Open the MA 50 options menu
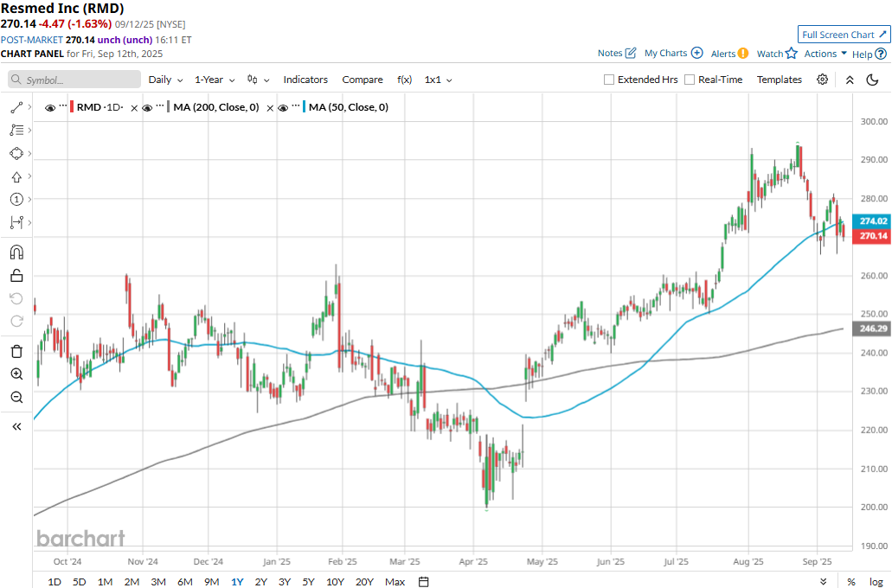The image size is (892, 588). [295, 105]
